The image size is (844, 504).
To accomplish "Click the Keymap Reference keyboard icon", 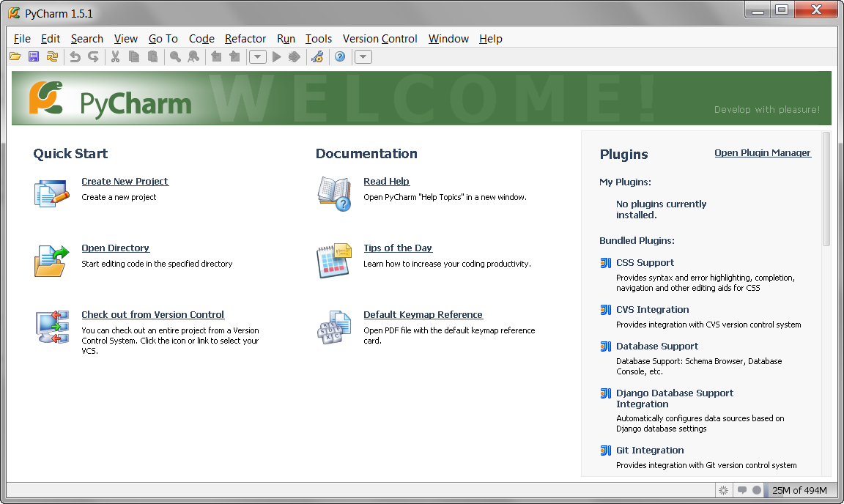I will [x=334, y=327].
